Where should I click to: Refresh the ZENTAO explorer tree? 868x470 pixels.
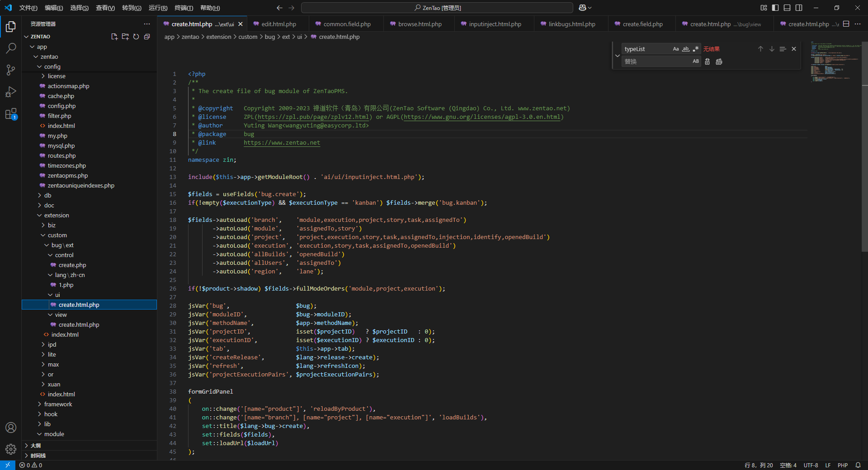click(136, 37)
